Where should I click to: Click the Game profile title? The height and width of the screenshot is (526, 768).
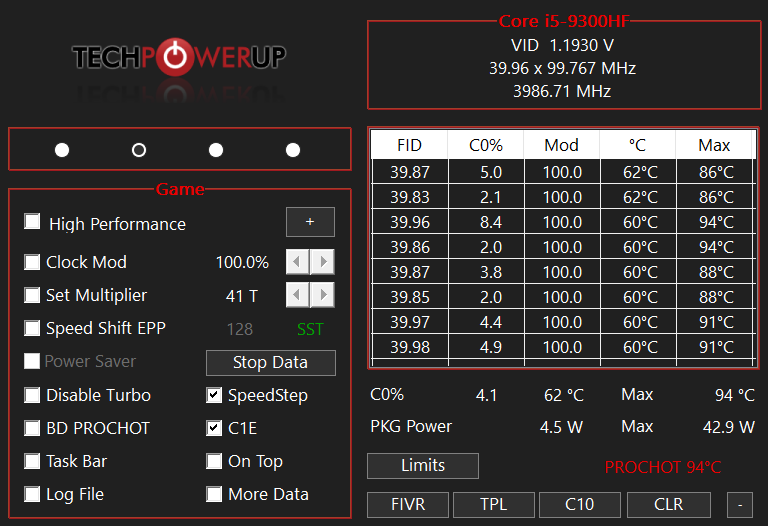pyautogui.click(x=180, y=189)
